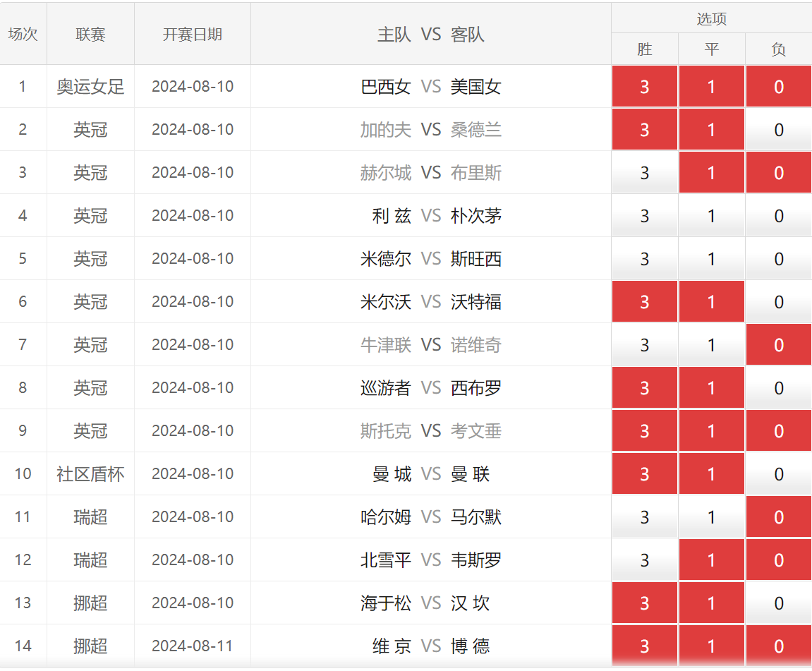Deselect draw (1) for 巡游者 VS 西布罗
Screen dimensions: 812x671
712,387
